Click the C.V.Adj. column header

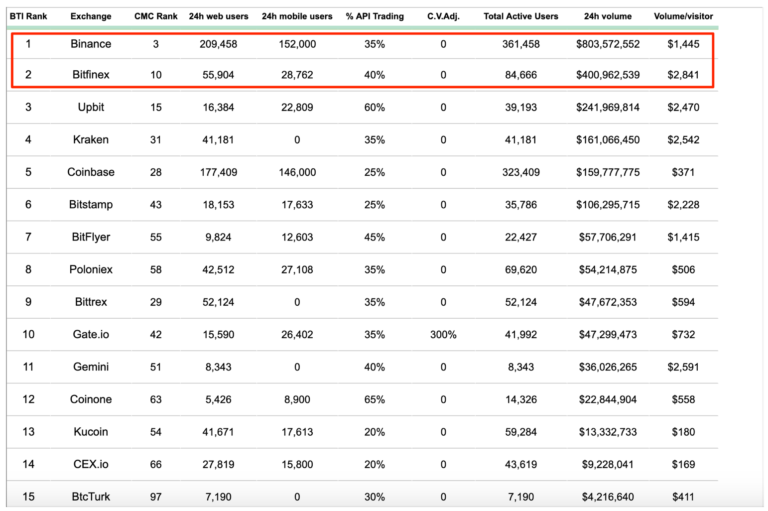tap(443, 16)
